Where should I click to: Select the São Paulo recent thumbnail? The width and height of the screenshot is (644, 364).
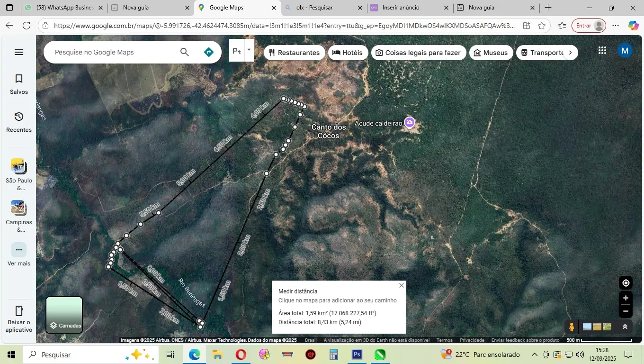point(19,166)
